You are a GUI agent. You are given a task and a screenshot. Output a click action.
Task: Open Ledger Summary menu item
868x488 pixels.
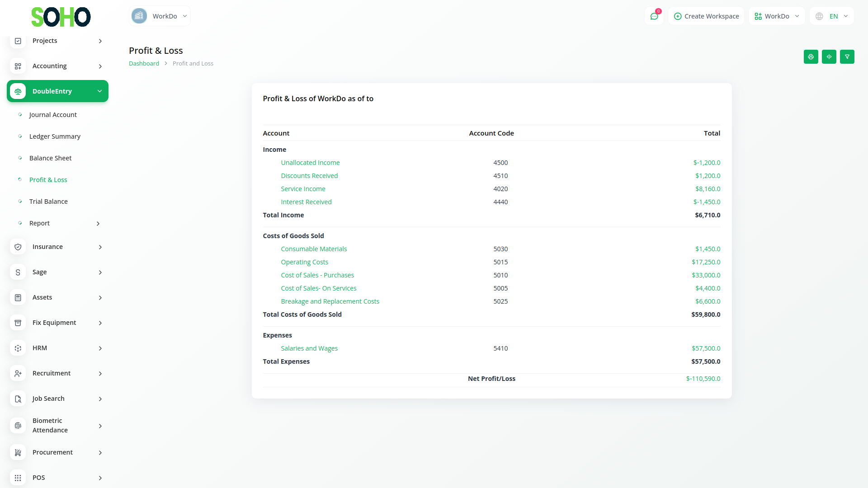pyautogui.click(x=55, y=136)
